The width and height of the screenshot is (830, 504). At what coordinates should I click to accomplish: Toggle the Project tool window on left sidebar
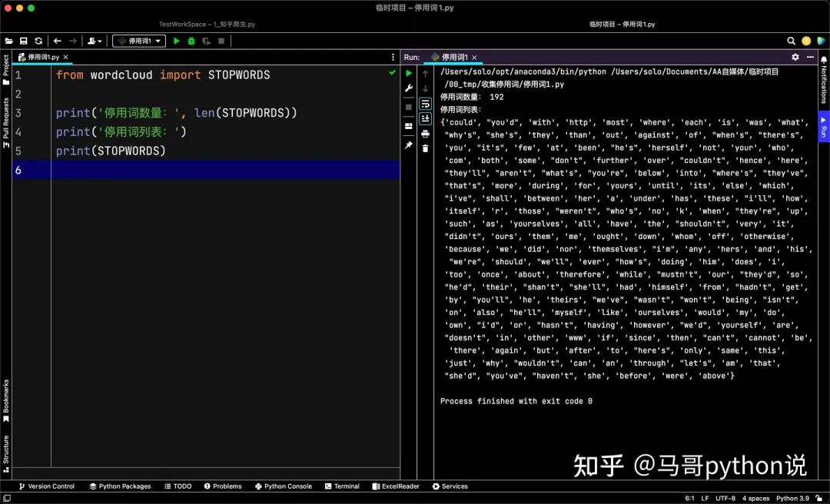5,70
